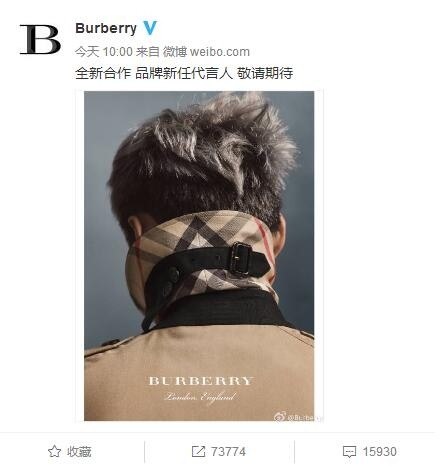
Task: Click the repost arrow icon
Action: (x=198, y=452)
